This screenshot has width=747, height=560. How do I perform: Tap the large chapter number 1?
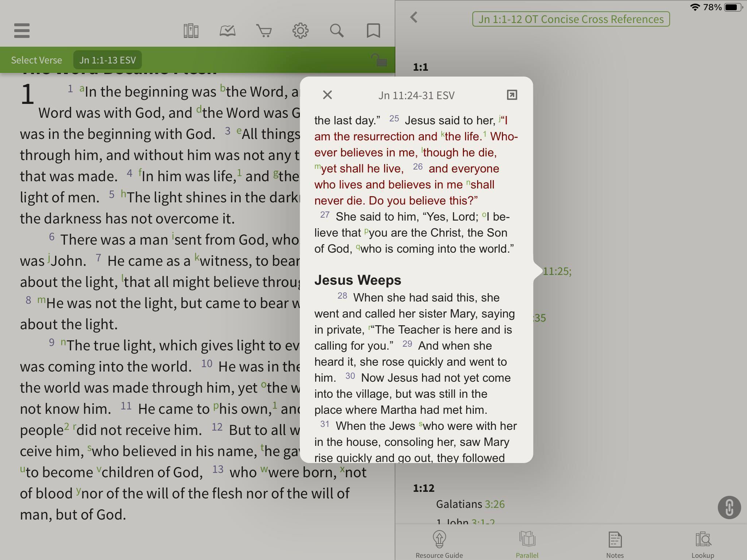click(x=27, y=94)
